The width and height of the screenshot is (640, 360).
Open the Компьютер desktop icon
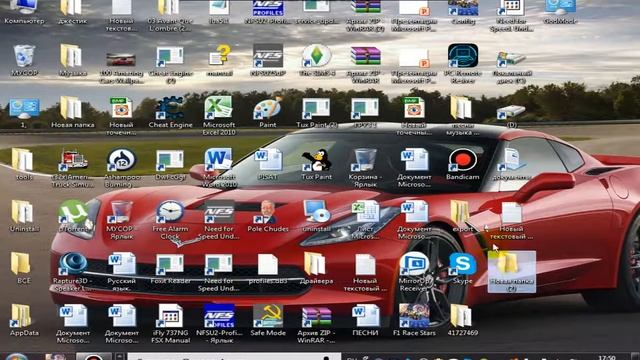click(x=24, y=12)
